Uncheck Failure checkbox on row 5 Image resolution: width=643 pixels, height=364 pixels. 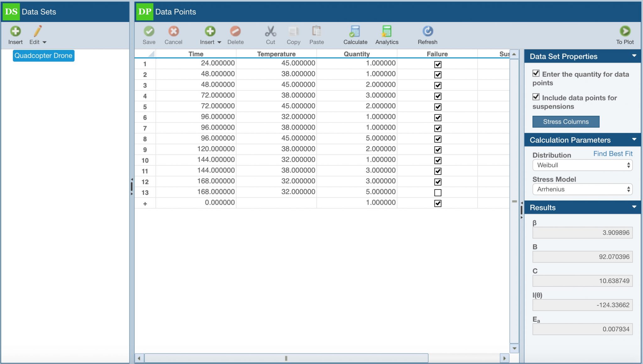pos(438,107)
